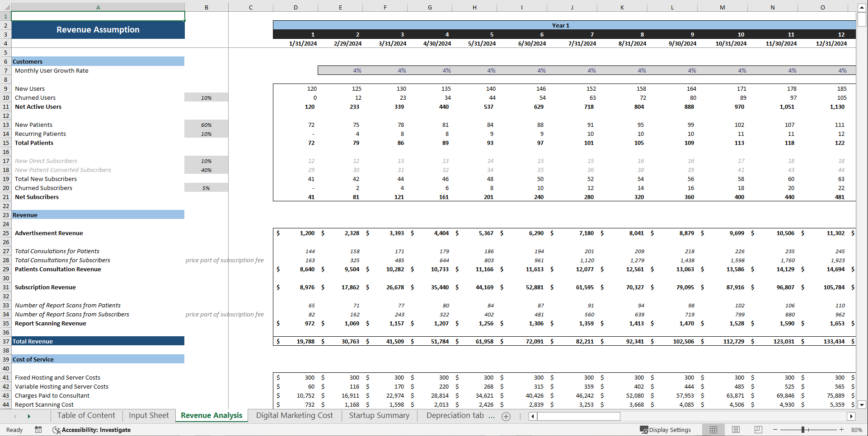The height and width of the screenshot is (436, 868).
Task: Click the vertical scrollbar down arrow
Action: click(862, 405)
